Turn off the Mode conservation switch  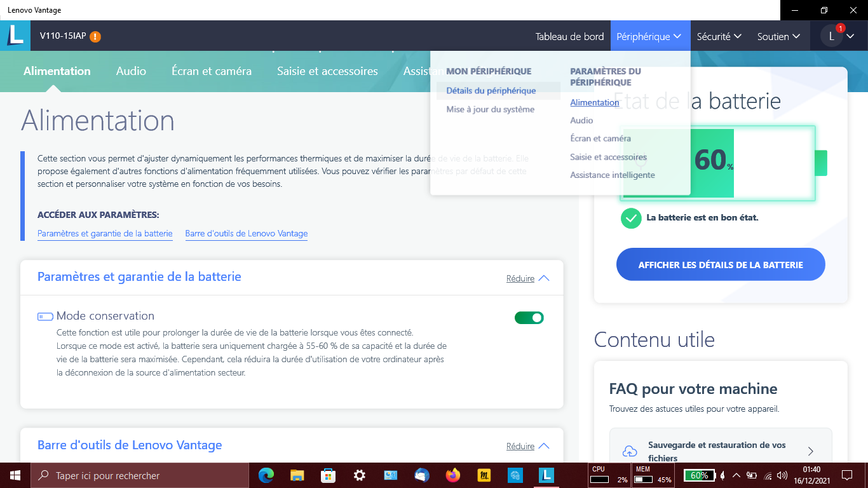tap(529, 318)
